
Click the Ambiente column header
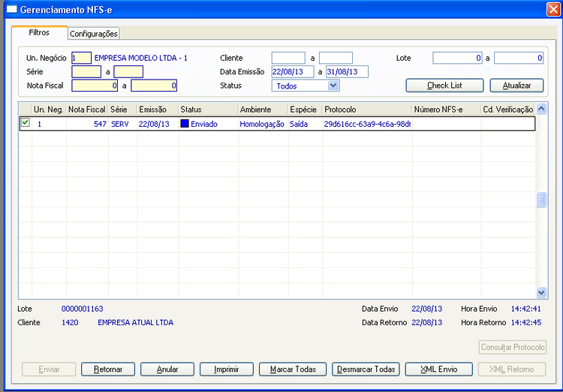tap(263, 109)
